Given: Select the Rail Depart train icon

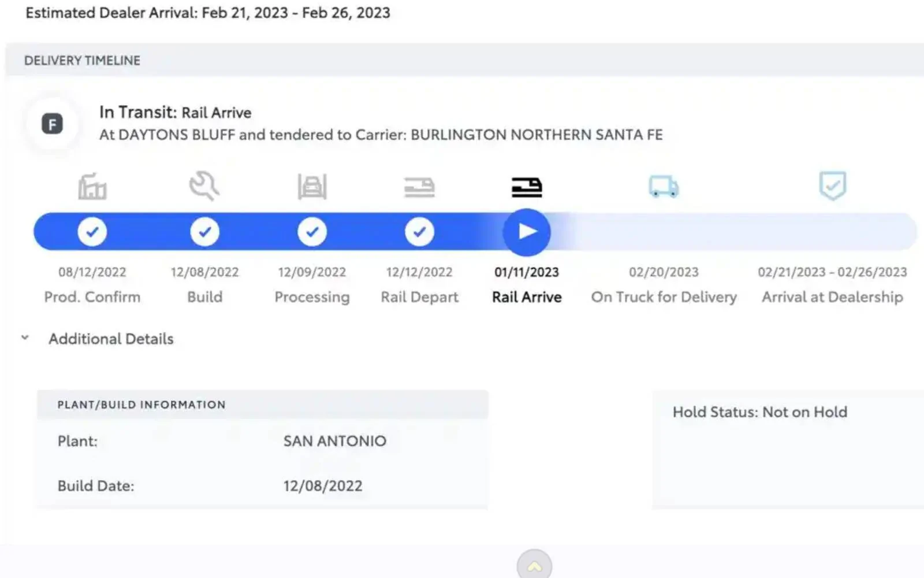Looking at the screenshot, I should [x=419, y=187].
